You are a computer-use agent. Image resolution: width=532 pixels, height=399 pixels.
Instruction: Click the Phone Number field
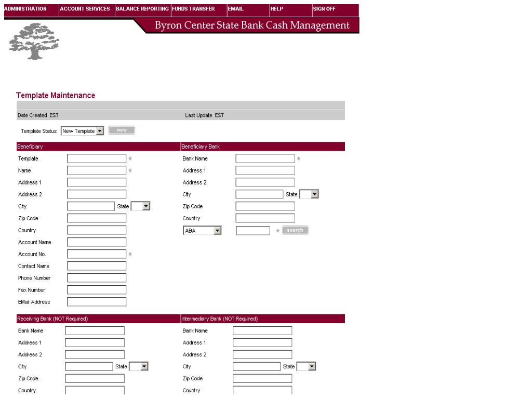(x=97, y=278)
